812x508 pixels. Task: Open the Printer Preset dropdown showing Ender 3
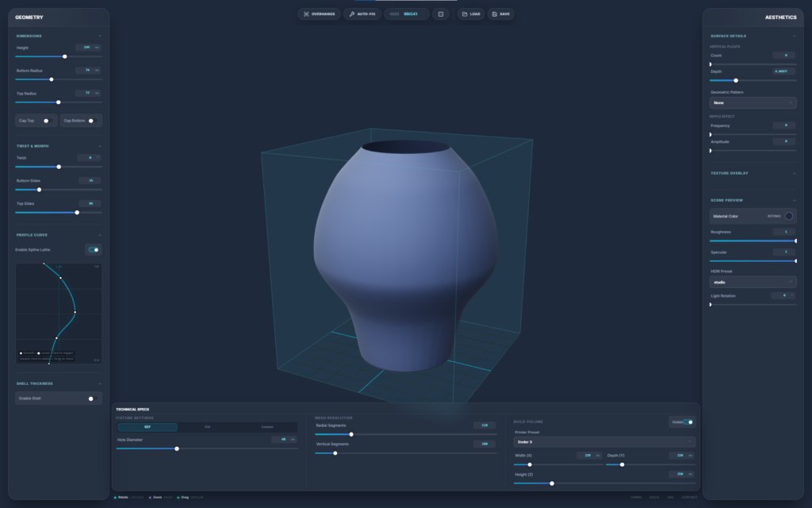click(604, 441)
